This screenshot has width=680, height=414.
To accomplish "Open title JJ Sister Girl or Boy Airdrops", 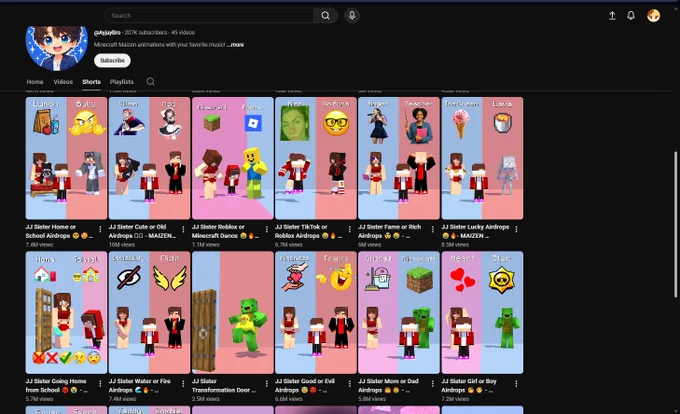I will click(469, 385).
